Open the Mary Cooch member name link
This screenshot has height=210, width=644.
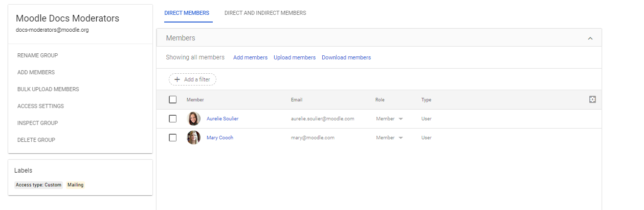[x=220, y=138]
